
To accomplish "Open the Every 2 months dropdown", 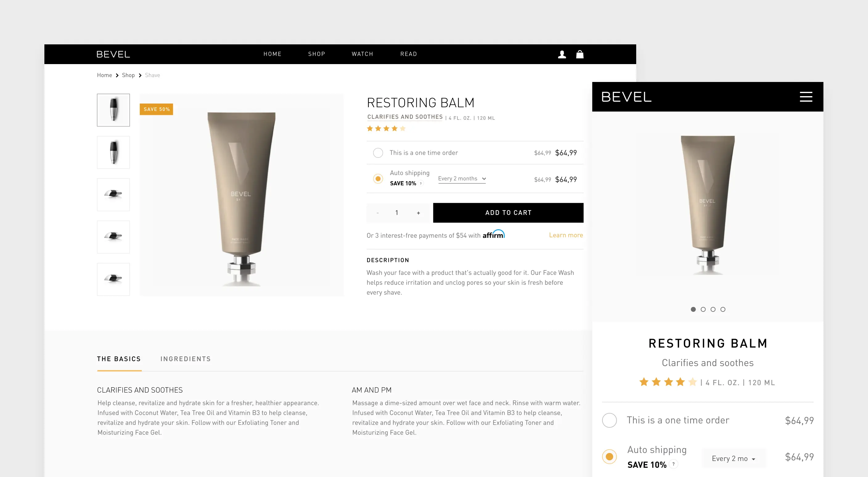I will 462,179.
